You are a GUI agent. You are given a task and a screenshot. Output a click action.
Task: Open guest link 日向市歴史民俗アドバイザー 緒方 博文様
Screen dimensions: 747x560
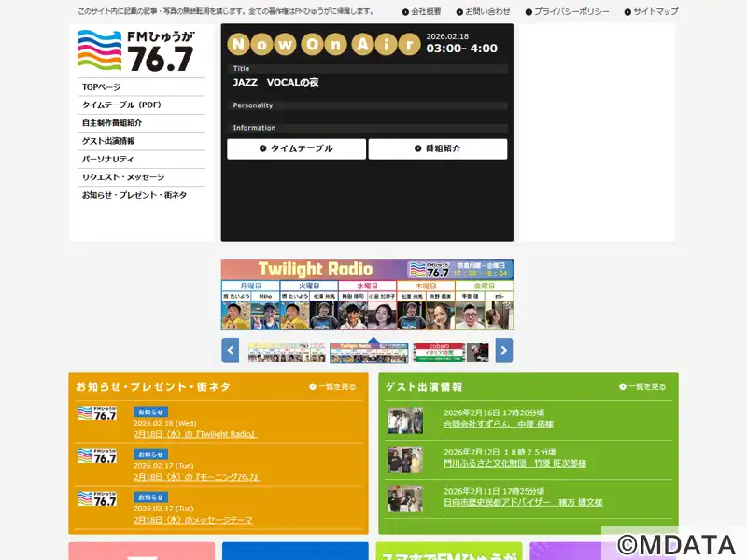coord(523,502)
